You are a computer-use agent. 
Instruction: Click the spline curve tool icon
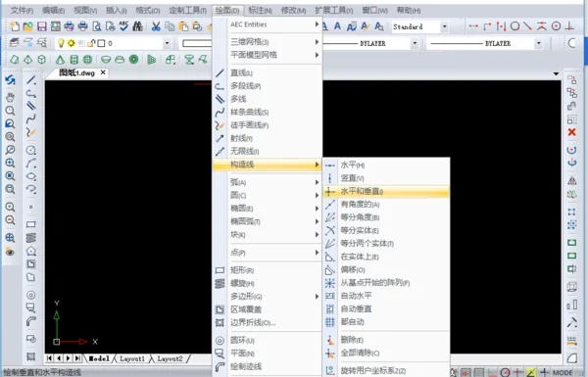tap(31, 119)
